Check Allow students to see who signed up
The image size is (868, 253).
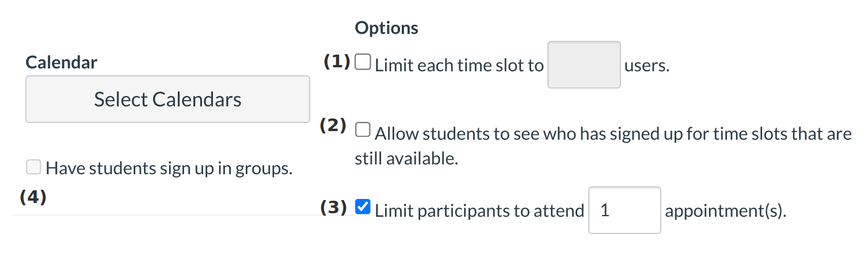click(363, 131)
